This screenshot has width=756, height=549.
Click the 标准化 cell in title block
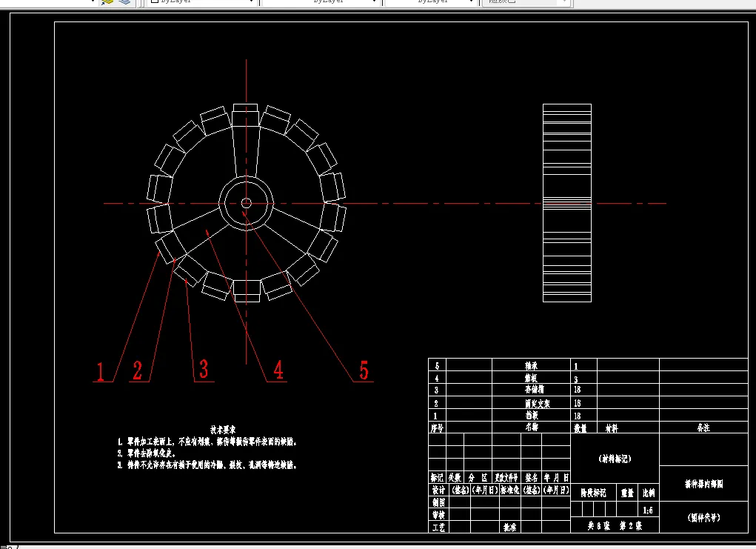point(509,490)
